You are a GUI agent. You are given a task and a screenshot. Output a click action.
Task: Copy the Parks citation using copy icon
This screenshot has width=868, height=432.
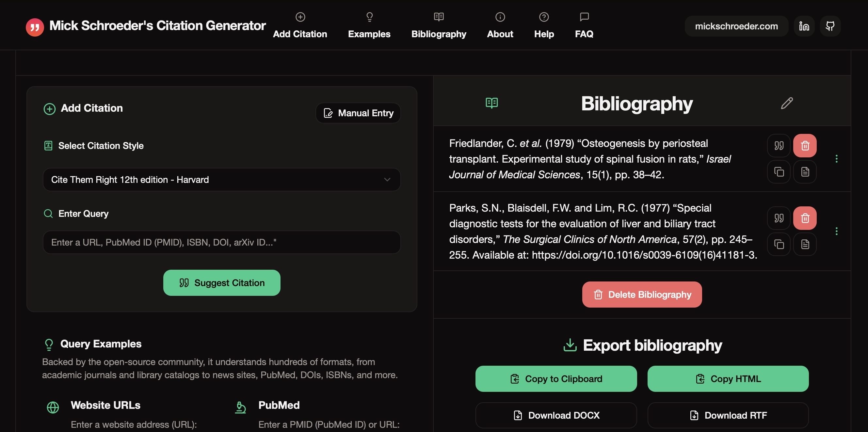pyautogui.click(x=779, y=244)
